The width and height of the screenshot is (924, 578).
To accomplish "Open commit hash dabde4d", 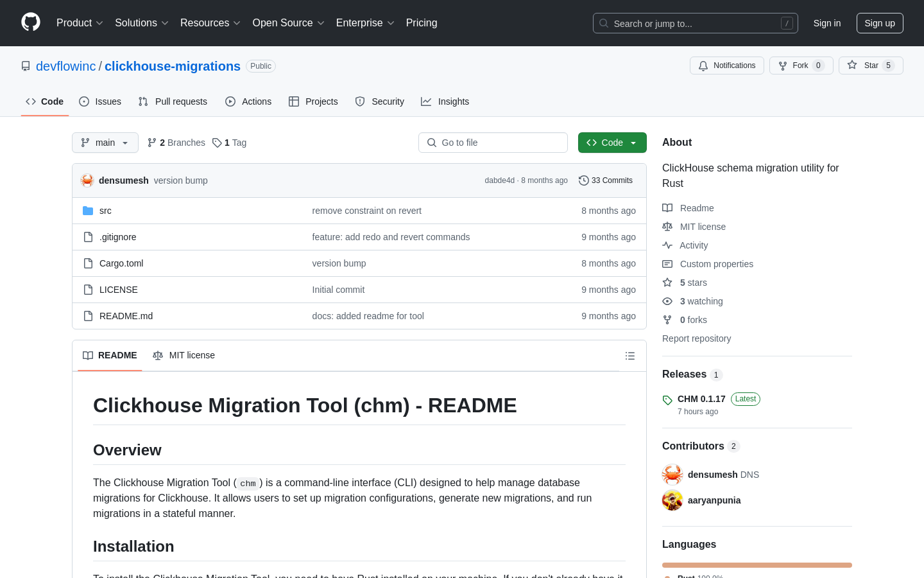I will (x=500, y=180).
